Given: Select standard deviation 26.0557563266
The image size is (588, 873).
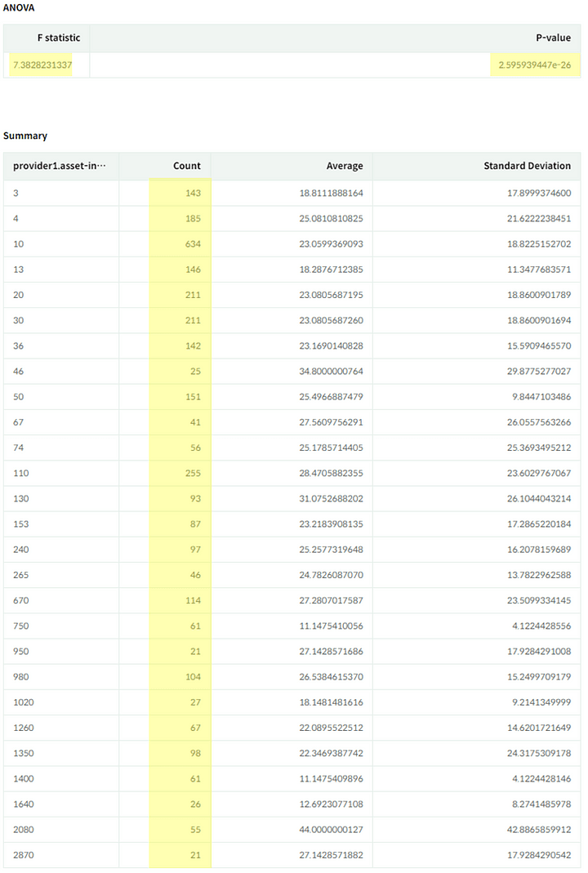Looking at the screenshot, I should [x=538, y=422].
